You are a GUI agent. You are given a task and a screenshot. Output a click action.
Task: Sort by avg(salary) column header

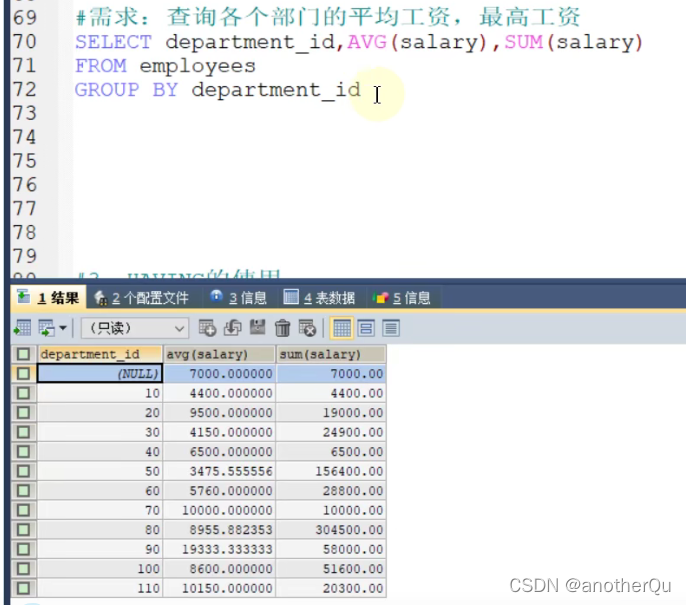coord(220,354)
